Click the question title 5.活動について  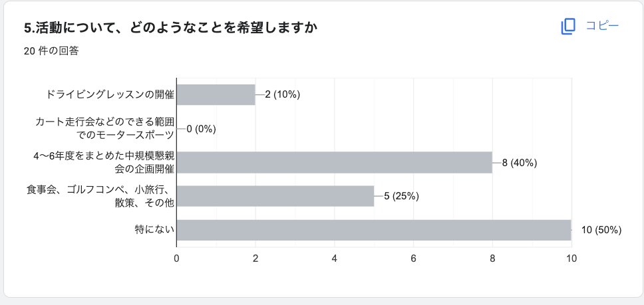click(170, 27)
